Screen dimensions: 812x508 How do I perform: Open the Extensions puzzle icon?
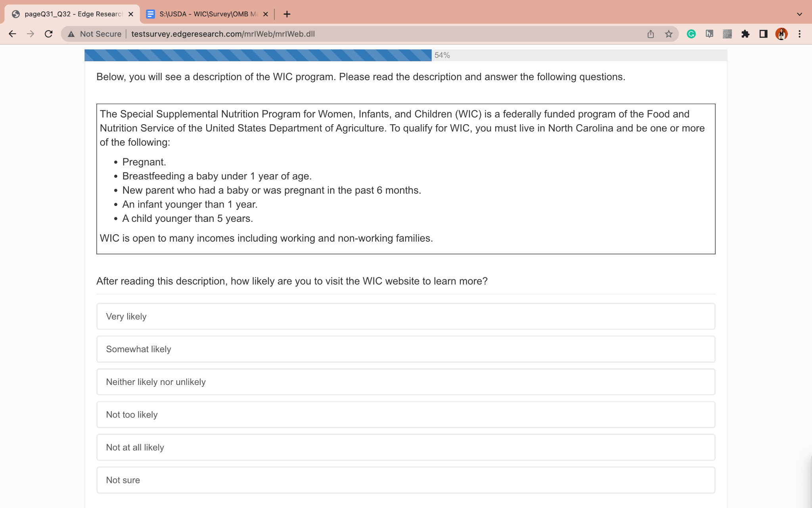pos(745,34)
